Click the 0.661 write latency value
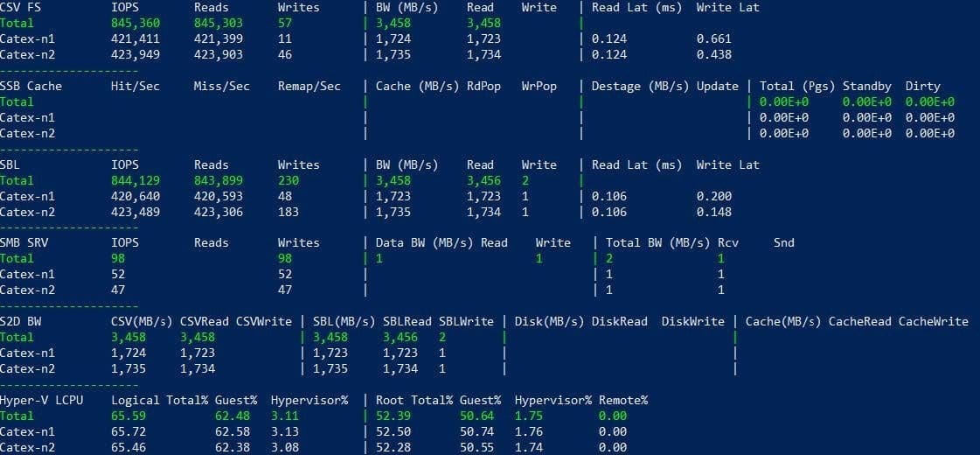This screenshot has height=455, width=980. tap(714, 39)
